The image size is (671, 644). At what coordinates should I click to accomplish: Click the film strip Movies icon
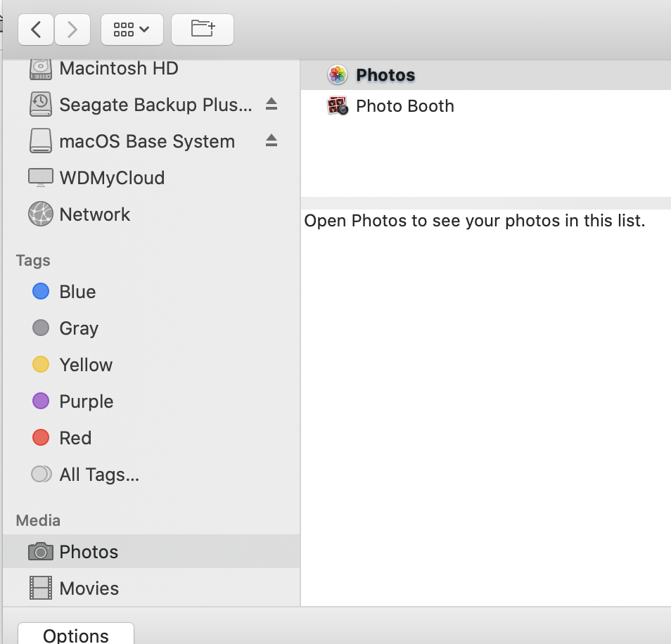click(x=41, y=588)
